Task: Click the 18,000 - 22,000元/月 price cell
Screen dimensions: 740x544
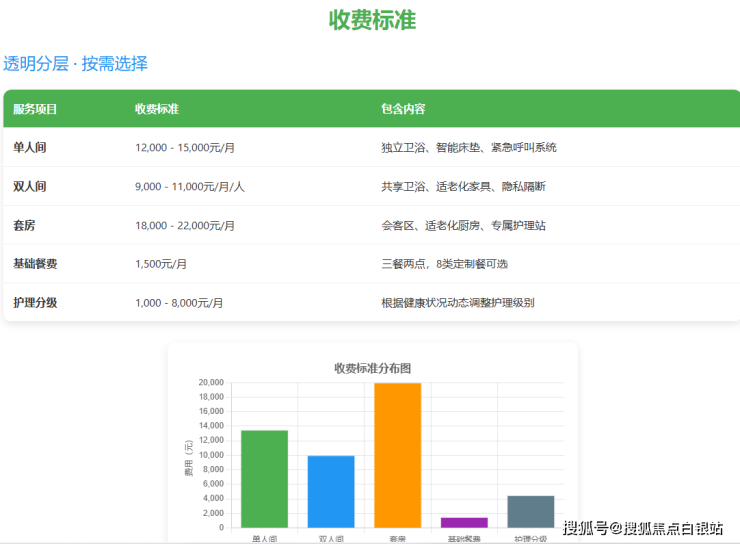Action: point(185,225)
